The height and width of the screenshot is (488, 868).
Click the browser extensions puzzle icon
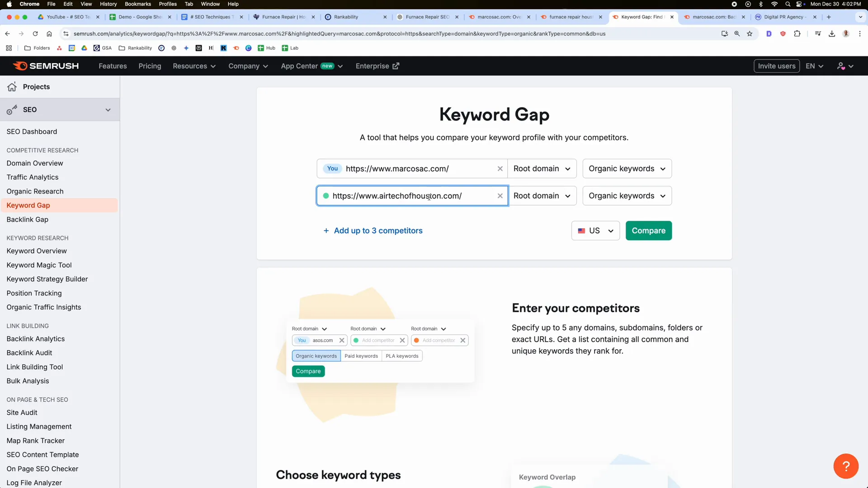click(798, 34)
